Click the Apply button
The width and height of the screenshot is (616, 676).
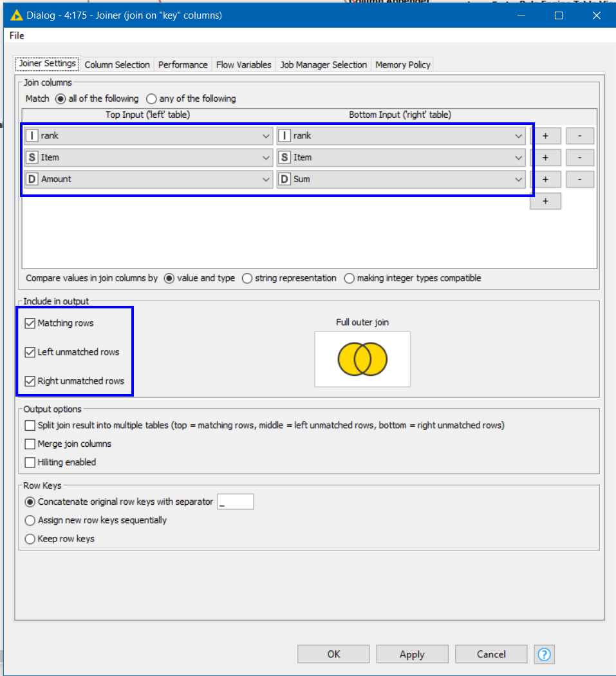(x=412, y=654)
